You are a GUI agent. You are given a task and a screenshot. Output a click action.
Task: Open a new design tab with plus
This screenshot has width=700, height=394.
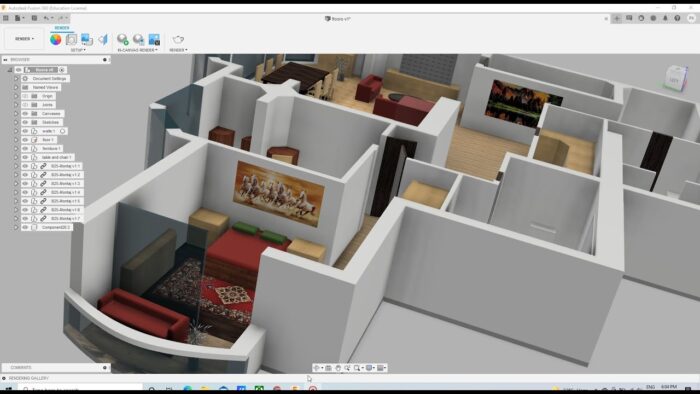617,18
